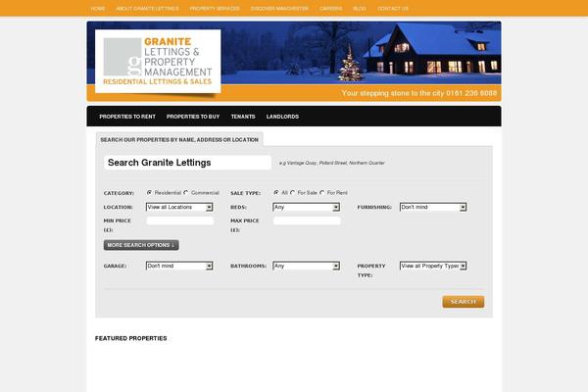Choose the All sale type radio

tap(276, 192)
